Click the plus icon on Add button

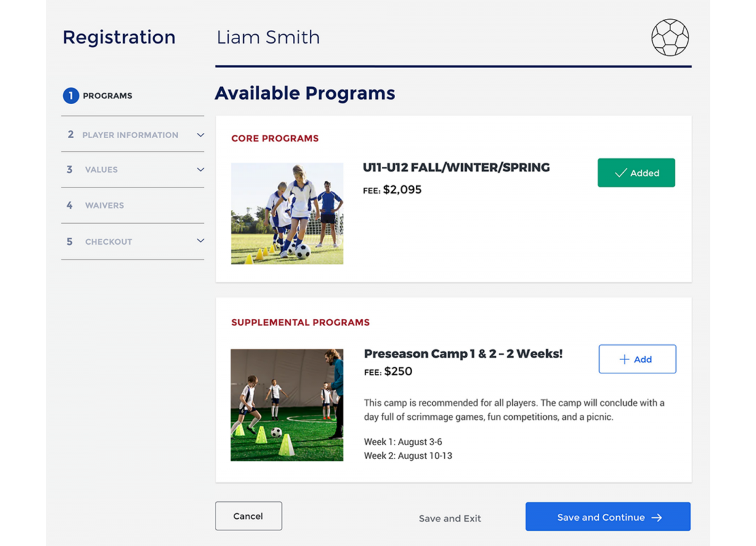(624, 359)
